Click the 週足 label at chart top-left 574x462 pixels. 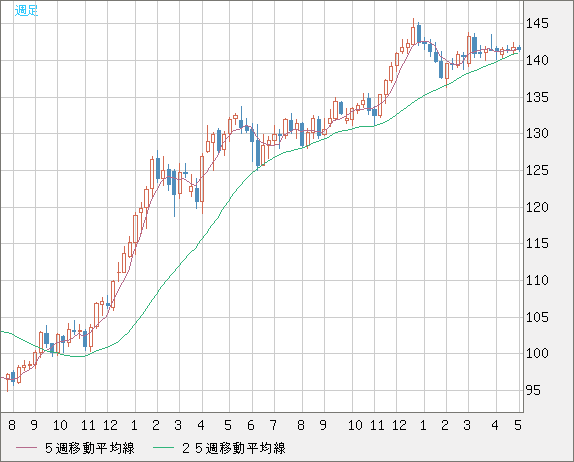[26, 11]
